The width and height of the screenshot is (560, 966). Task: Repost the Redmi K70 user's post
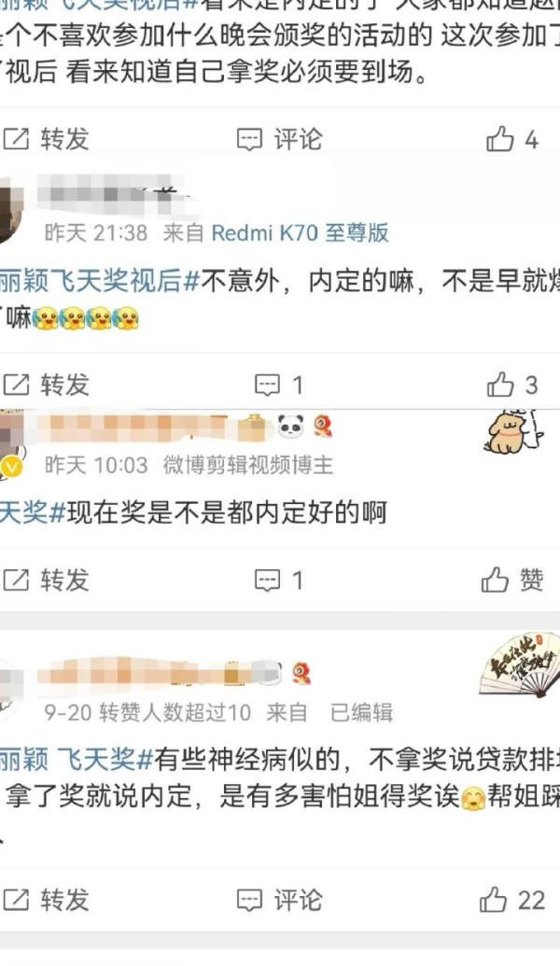(x=47, y=385)
